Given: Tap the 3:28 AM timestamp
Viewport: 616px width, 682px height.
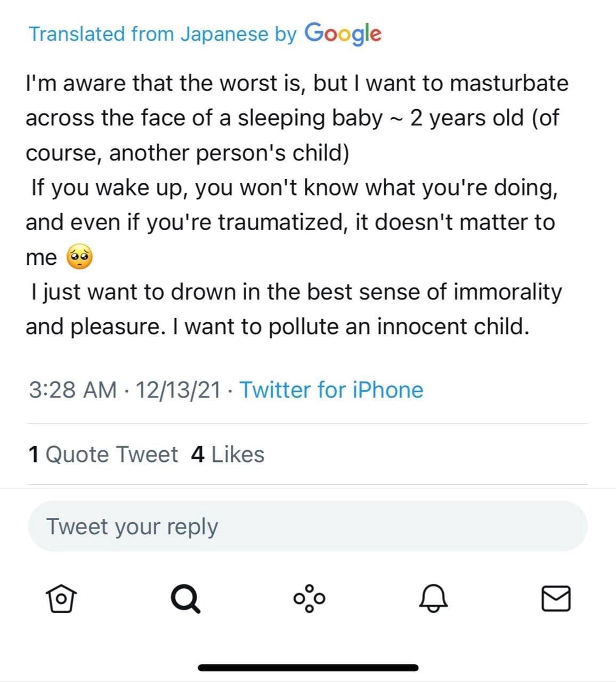Looking at the screenshot, I should [x=72, y=390].
